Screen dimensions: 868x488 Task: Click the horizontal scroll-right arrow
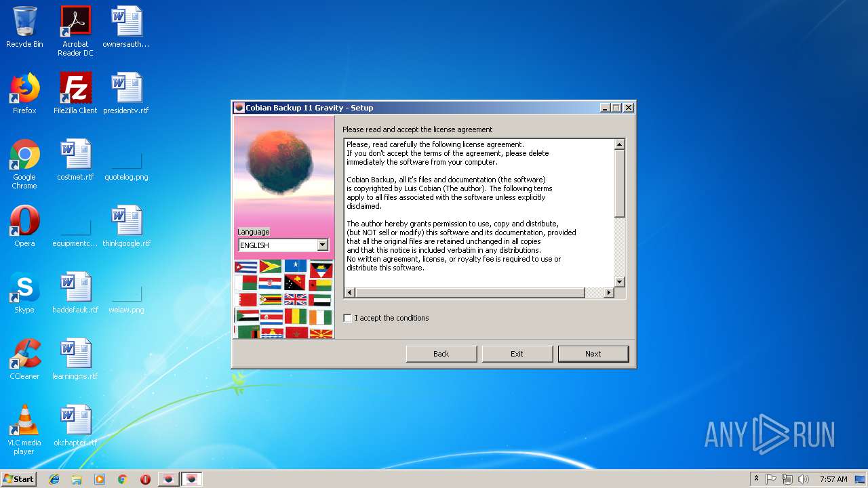click(x=608, y=293)
